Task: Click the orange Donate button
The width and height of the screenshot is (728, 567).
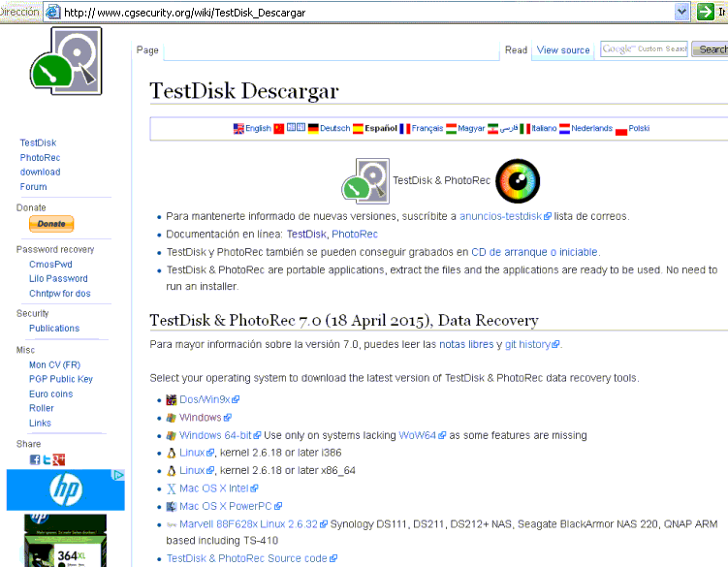Action: tap(51, 224)
